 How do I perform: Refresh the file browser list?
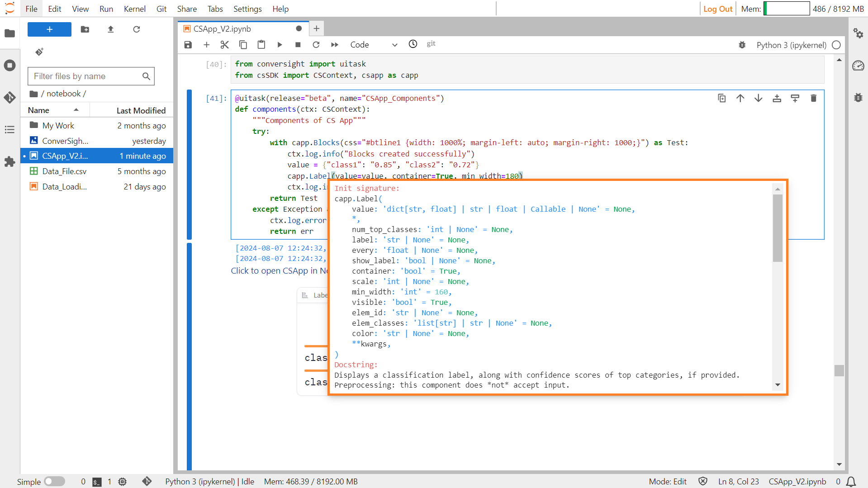[136, 29]
